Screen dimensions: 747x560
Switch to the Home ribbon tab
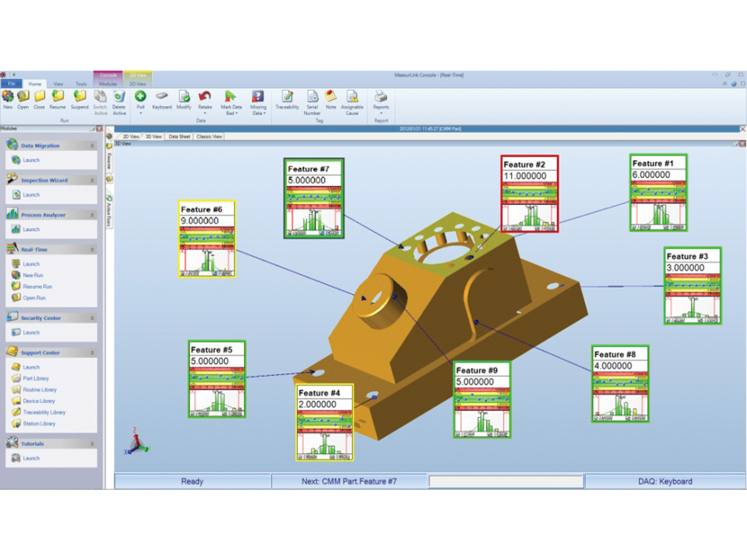(x=35, y=84)
